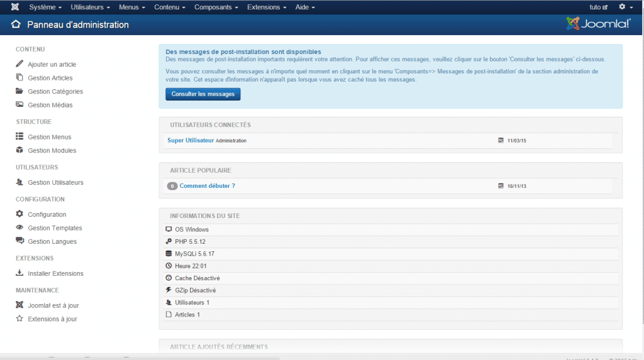Image resolution: width=644 pixels, height=360 pixels.
Task: Click the cube icon for Gestion Modules
Action: coord(19,150)
